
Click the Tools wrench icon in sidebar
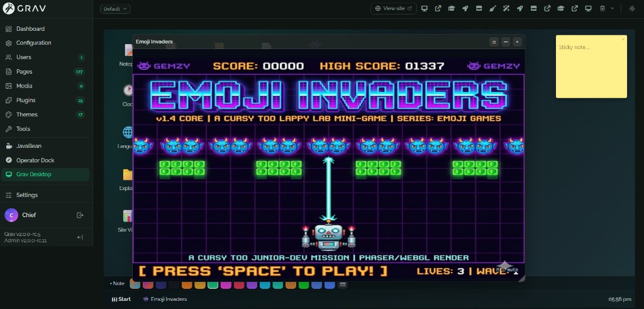click(9, 129)
